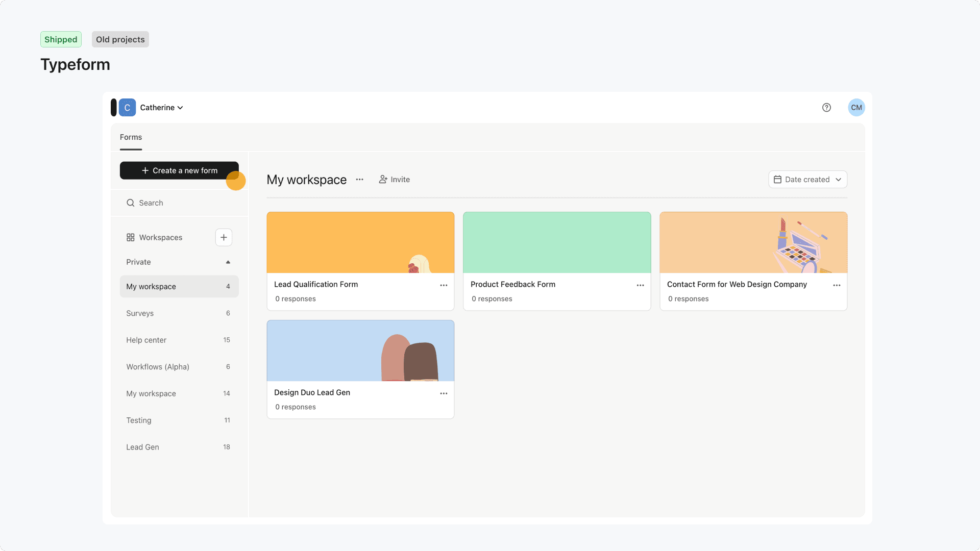Collapse the Private workspaces section
This screenshot has width=980, height=551.
tap(228, 262)
